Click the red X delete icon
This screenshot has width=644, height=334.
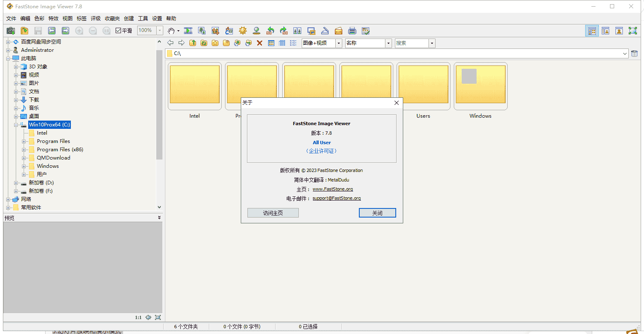260,43
